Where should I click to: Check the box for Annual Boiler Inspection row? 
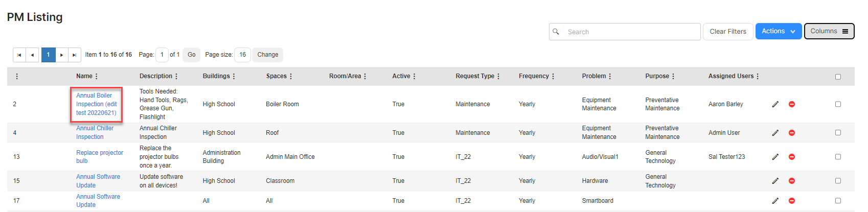point(838,104)
